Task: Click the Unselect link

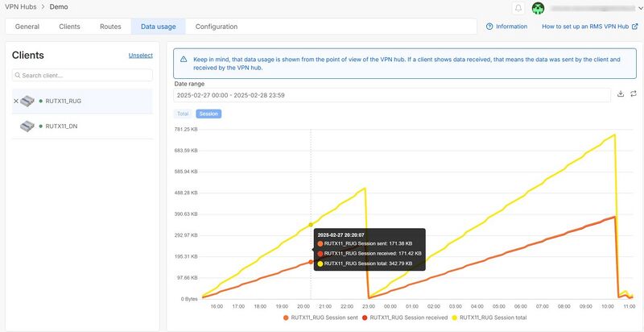Action: tap(140, 56)
